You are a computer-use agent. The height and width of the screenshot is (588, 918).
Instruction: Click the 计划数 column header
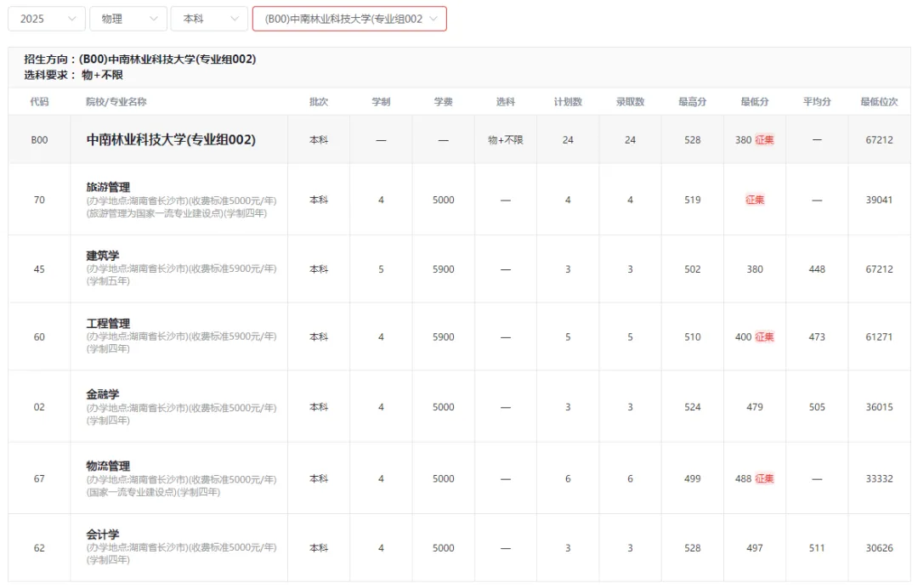(x=568, y=102)
